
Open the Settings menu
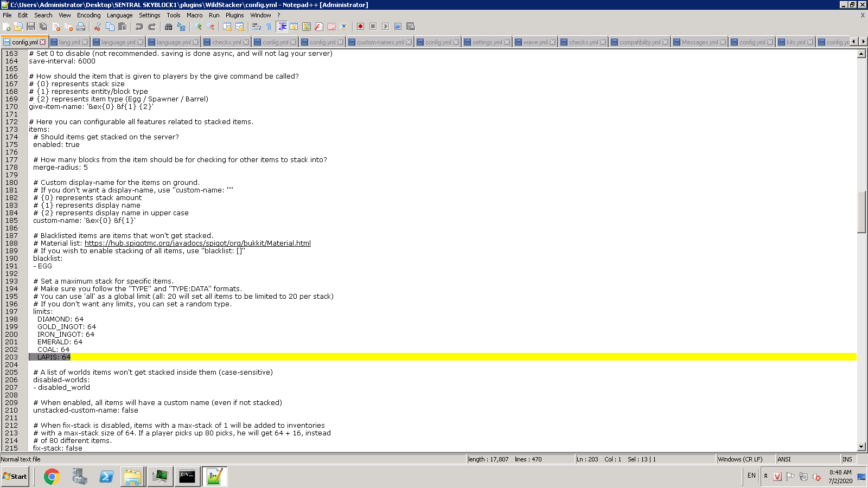(150, 15)
